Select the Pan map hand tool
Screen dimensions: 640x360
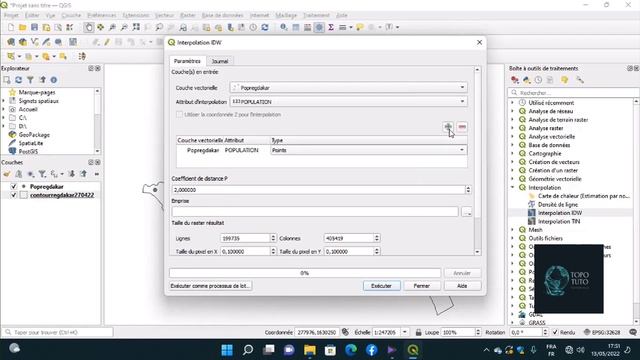pos(89,27)
